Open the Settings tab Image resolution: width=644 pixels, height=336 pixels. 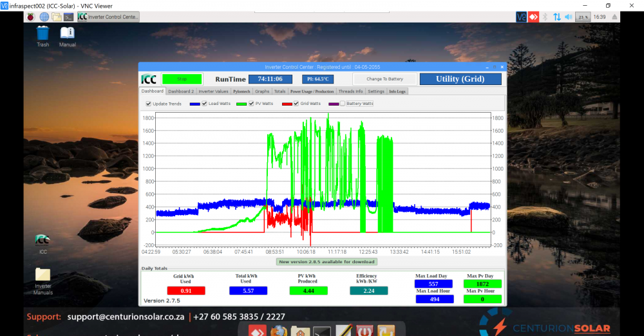[376, 91]
